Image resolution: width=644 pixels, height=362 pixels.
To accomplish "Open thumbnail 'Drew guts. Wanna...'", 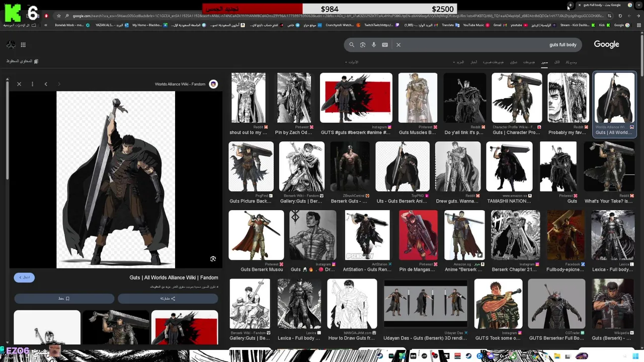I will click(x=457, y=166).
